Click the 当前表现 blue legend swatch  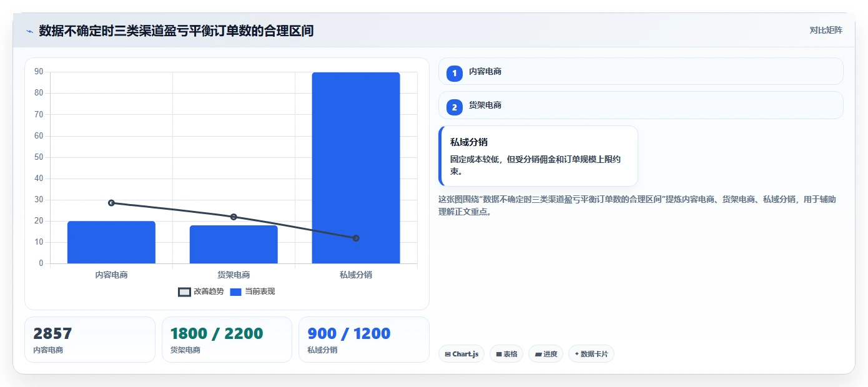point(235,291)
